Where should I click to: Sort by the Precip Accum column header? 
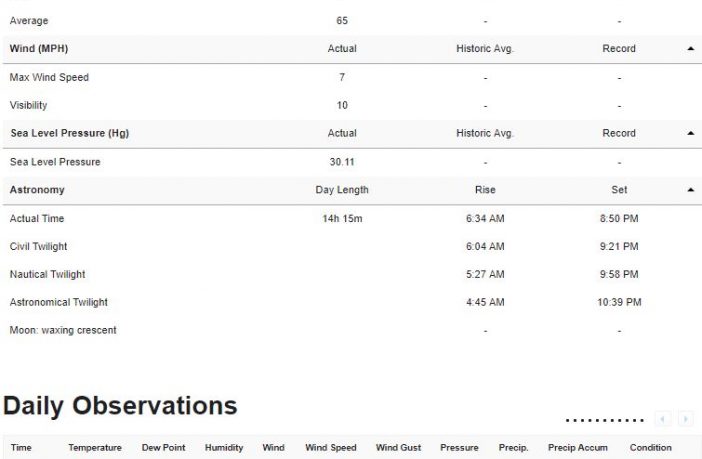(578, 447)
